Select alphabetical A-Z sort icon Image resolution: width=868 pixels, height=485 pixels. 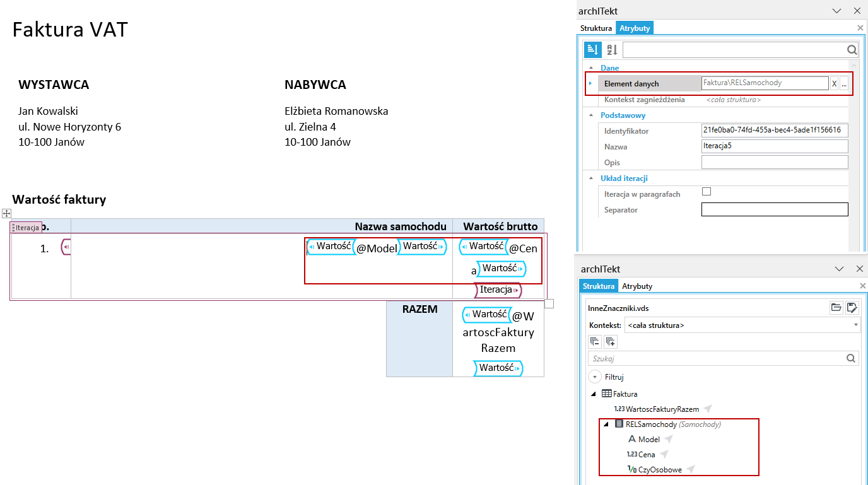[611, 50]
